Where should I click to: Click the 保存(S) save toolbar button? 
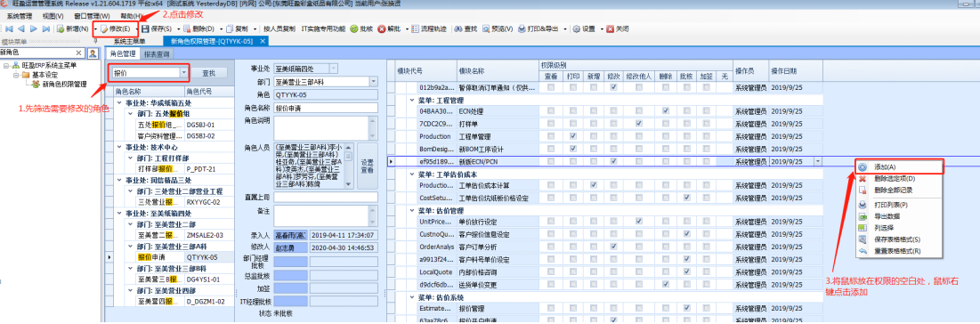click(158, 28)
